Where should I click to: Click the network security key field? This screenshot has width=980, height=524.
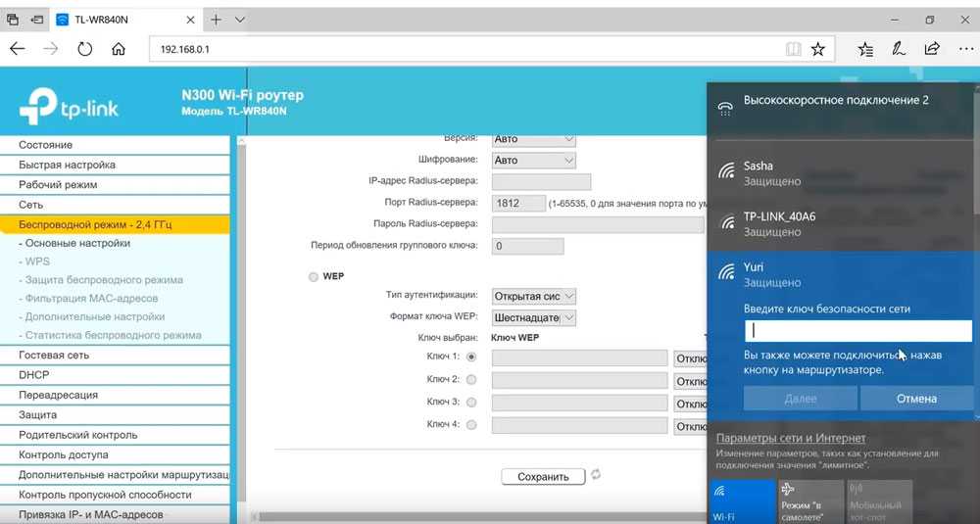tap(857, 331)
